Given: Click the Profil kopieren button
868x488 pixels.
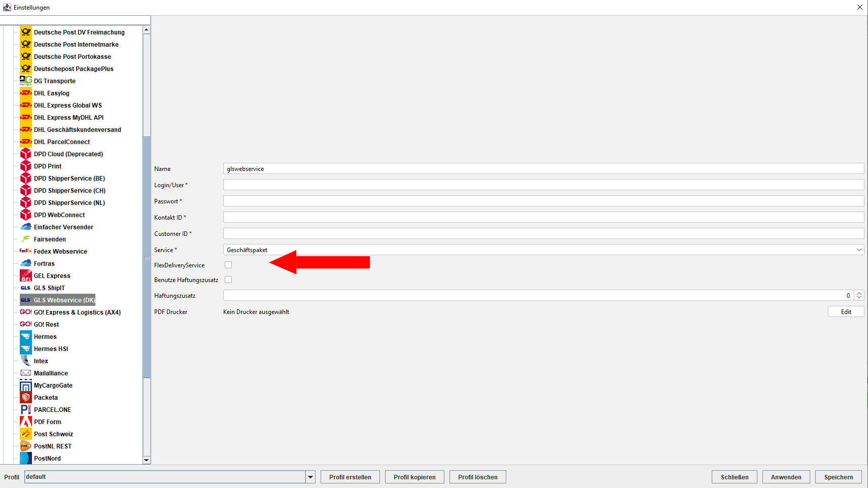Looking at the screenshot, I should [x=414, y=477].
